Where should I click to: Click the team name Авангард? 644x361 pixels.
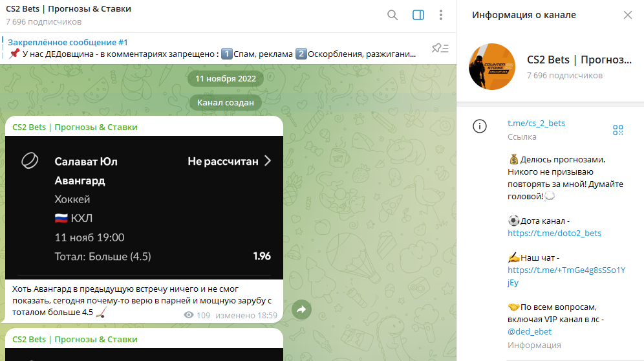(80, 181)
